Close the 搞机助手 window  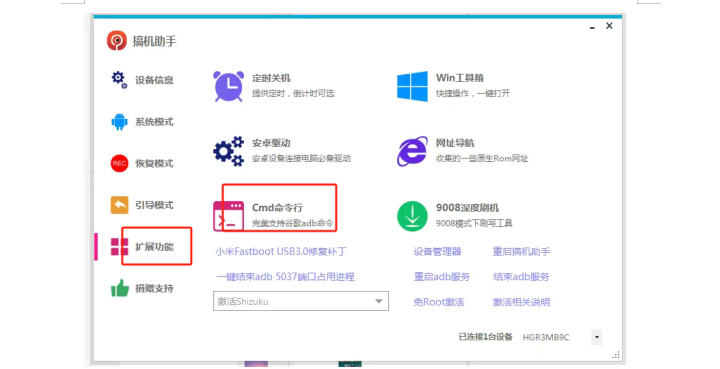tap(609, 26)
